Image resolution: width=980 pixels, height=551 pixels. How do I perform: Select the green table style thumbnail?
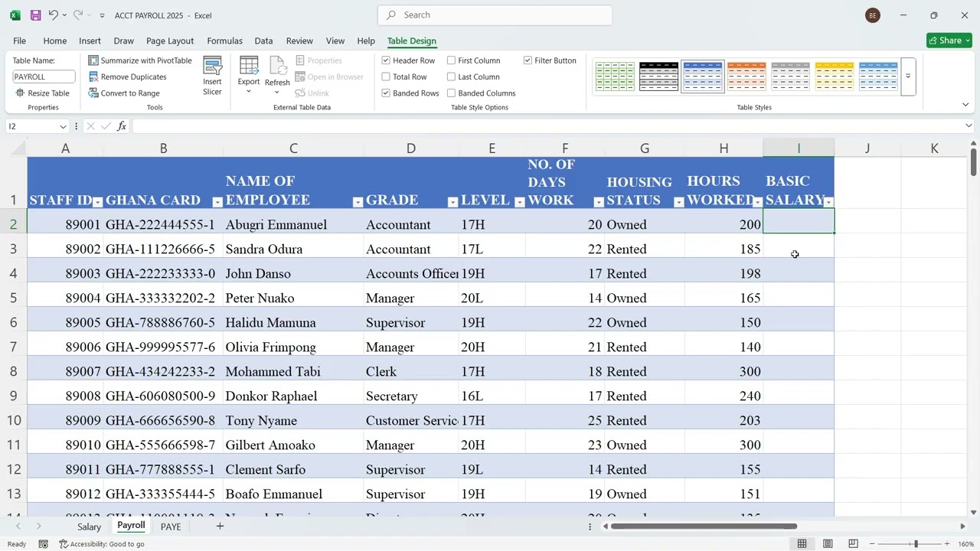[x=615, y=77]
